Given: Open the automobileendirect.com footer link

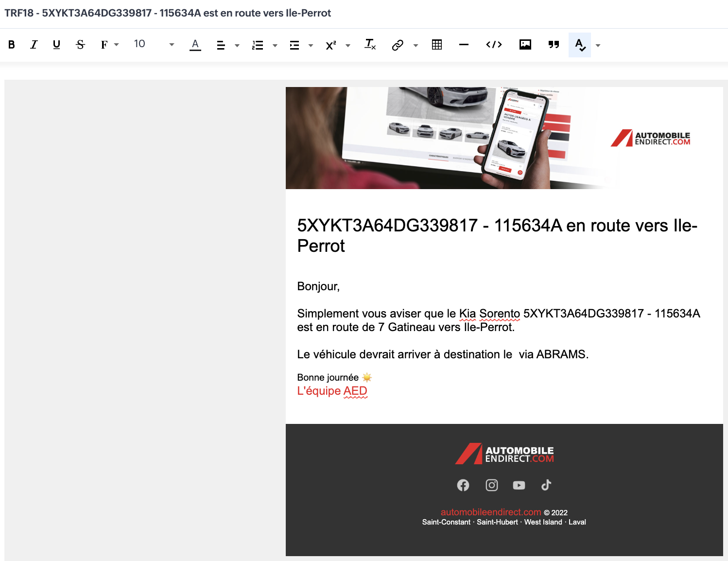Looking at the screenshot, I should tap(490, 512).
